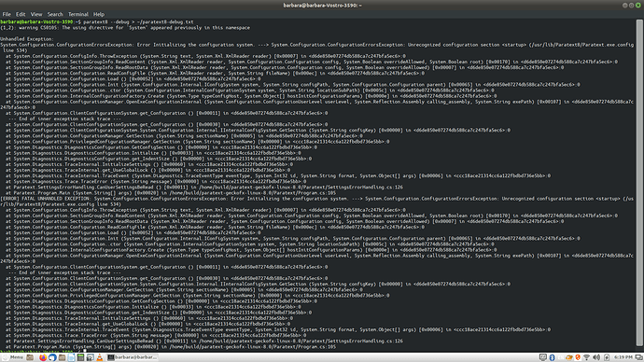Screen dimensions: 644x362
Task: Open the Help menu
Action: click(99, 14)
